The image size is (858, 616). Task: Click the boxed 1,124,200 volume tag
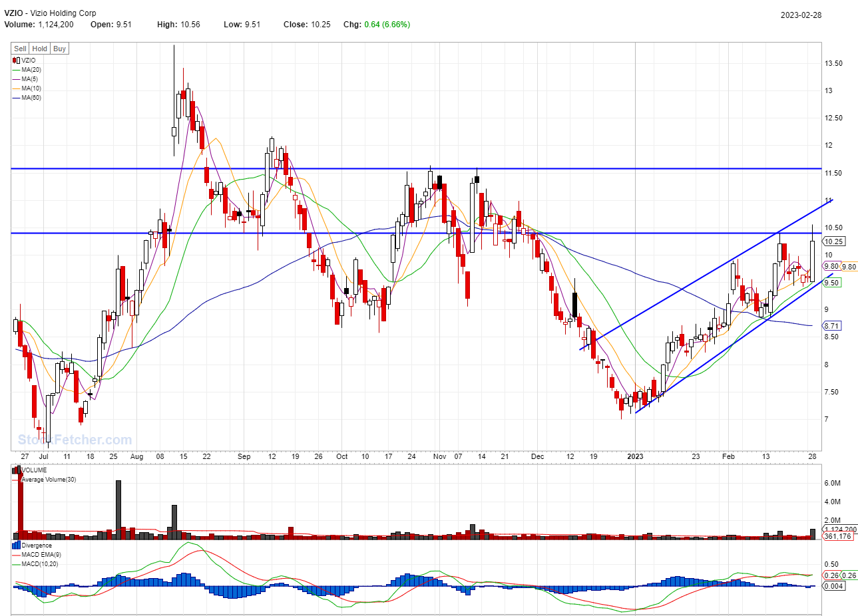840,530
